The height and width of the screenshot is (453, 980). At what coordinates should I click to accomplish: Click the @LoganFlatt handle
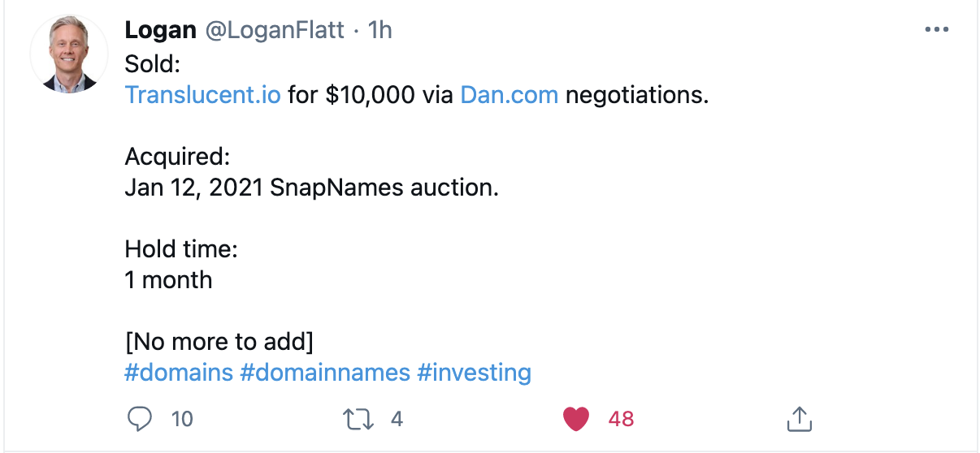275,30
